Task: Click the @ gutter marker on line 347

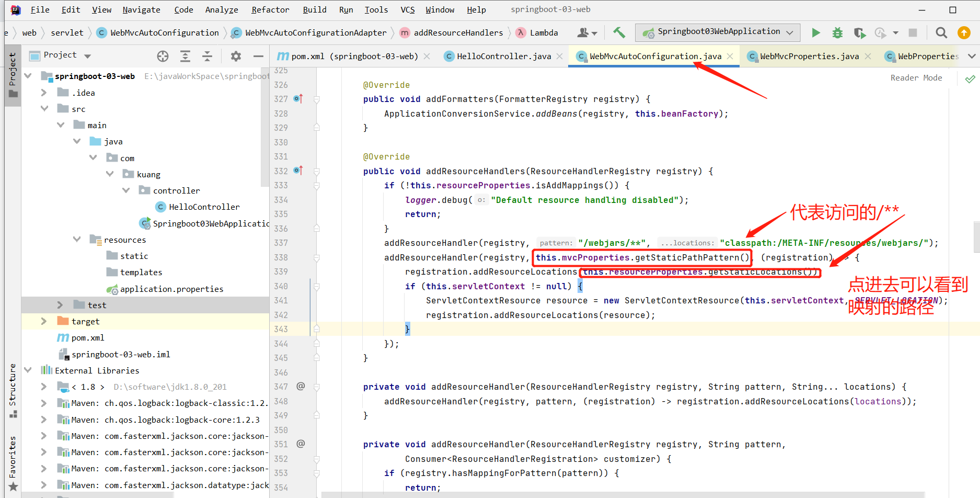Action: coord(301,387)
